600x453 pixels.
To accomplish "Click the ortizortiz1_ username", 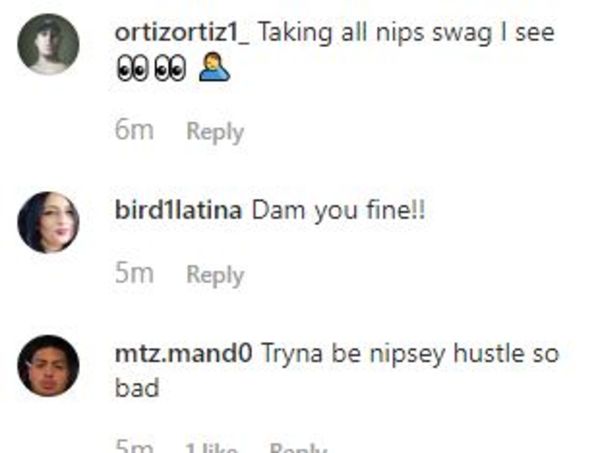I will click(182, 33).
